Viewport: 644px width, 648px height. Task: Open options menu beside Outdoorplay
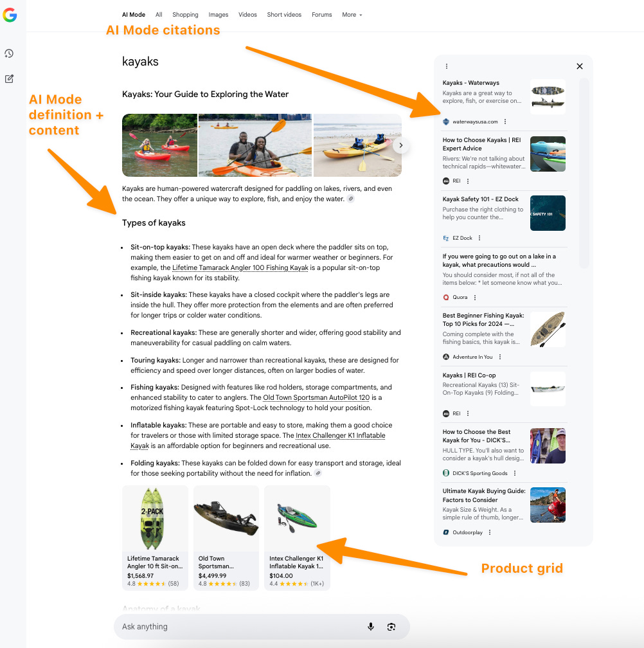pos(490,532)
